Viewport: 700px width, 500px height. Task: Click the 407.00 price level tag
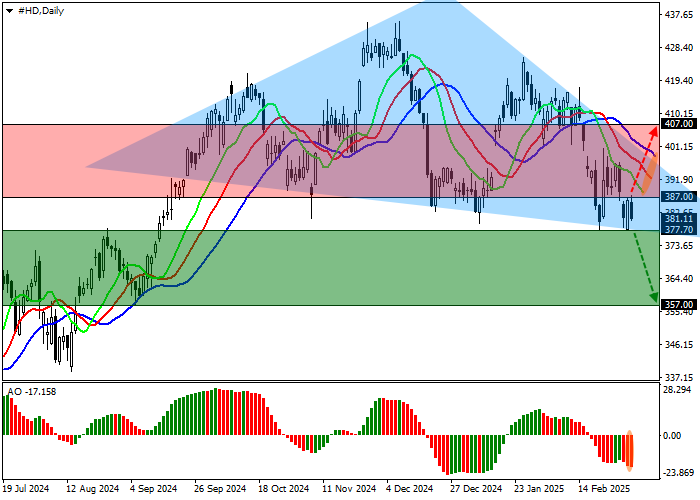678,125
